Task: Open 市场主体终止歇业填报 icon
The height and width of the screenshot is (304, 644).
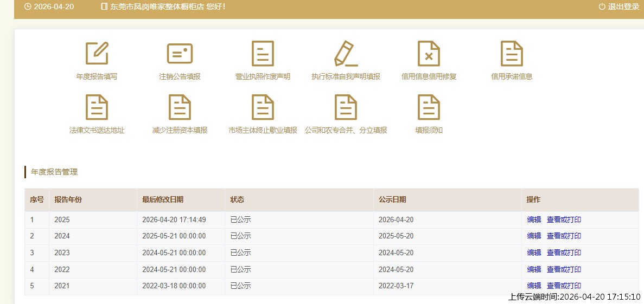Action: (x=263, y=107)
